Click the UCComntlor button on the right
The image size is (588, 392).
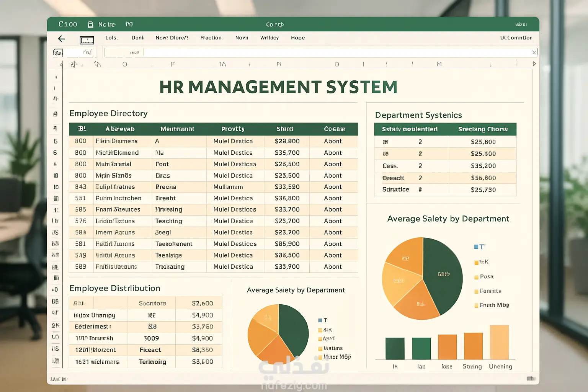click(516, 38)
